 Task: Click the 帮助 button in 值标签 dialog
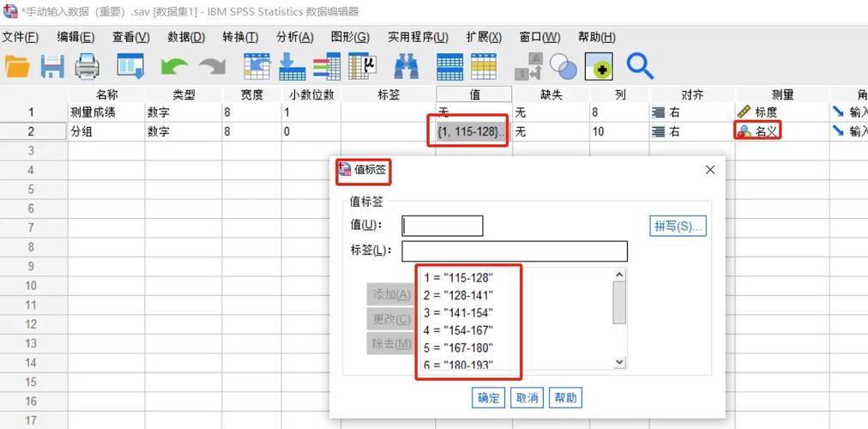[566, 397]
